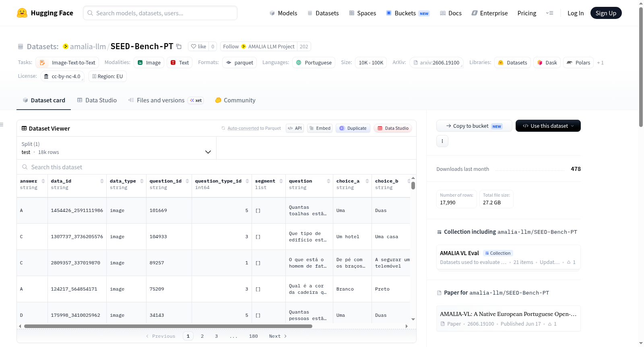
Task: Open the cc-by-nc-4.0 license tag
Action: (x=62, y=76)
